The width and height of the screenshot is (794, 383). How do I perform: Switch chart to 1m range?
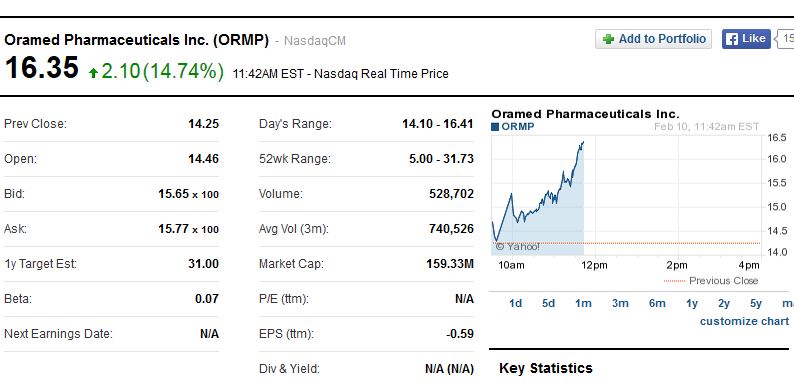pyautogui.click(x=583, y=303)
